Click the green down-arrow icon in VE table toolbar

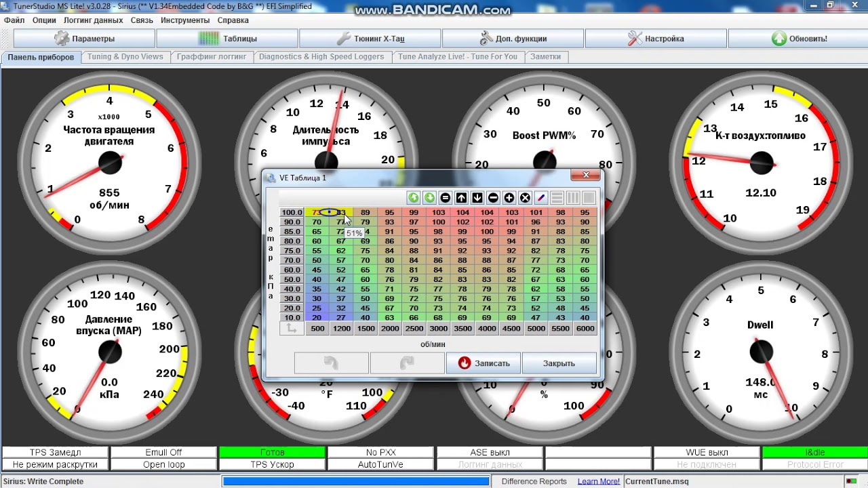[x=429, y=198]
